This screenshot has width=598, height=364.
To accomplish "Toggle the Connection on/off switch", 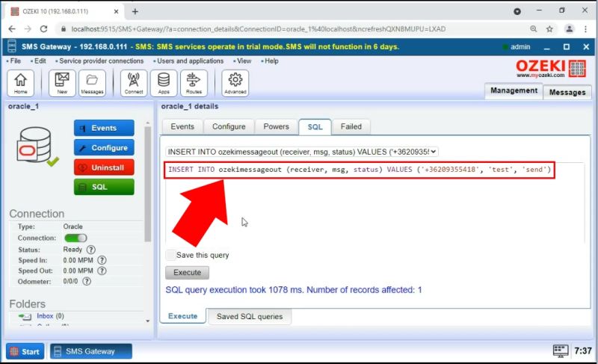I will coord(75,238).
